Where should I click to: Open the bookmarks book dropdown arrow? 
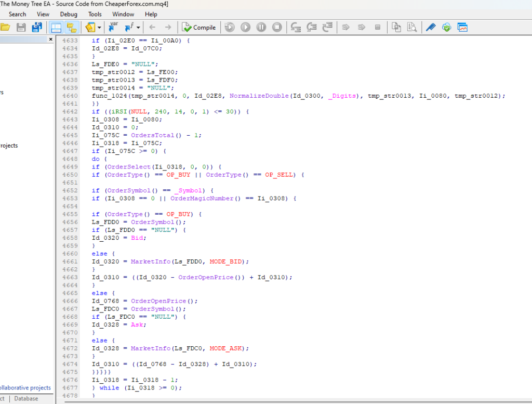pyautogui.click(x=99, y=28)
